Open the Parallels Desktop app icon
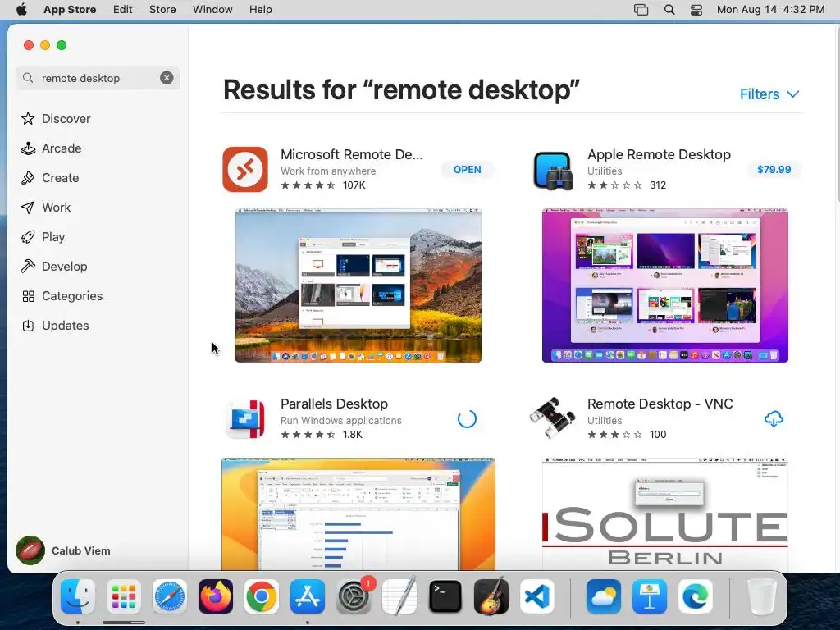Image resolution: width=840 pixels, height=630 pixels. 245,419
